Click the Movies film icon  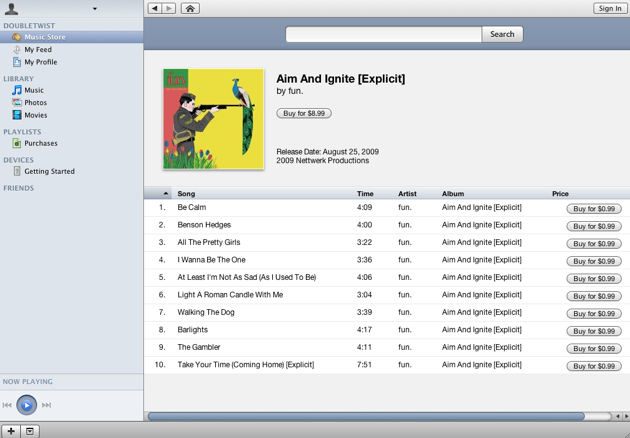(16, 115)
